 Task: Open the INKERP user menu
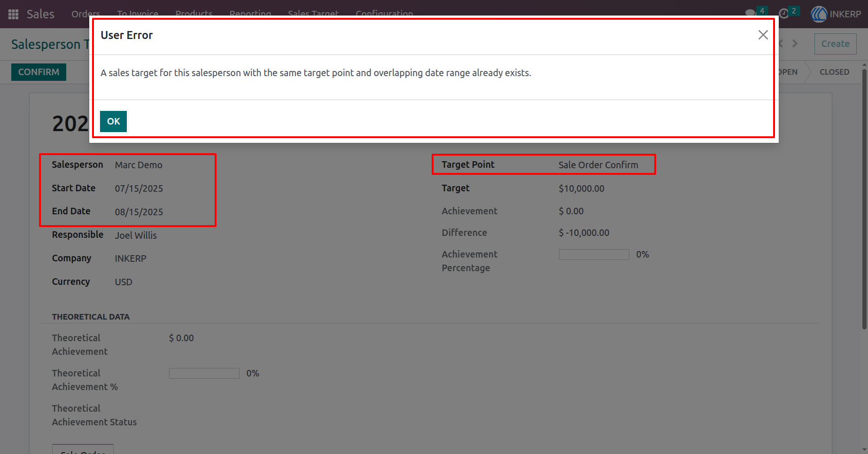point(837,14)
